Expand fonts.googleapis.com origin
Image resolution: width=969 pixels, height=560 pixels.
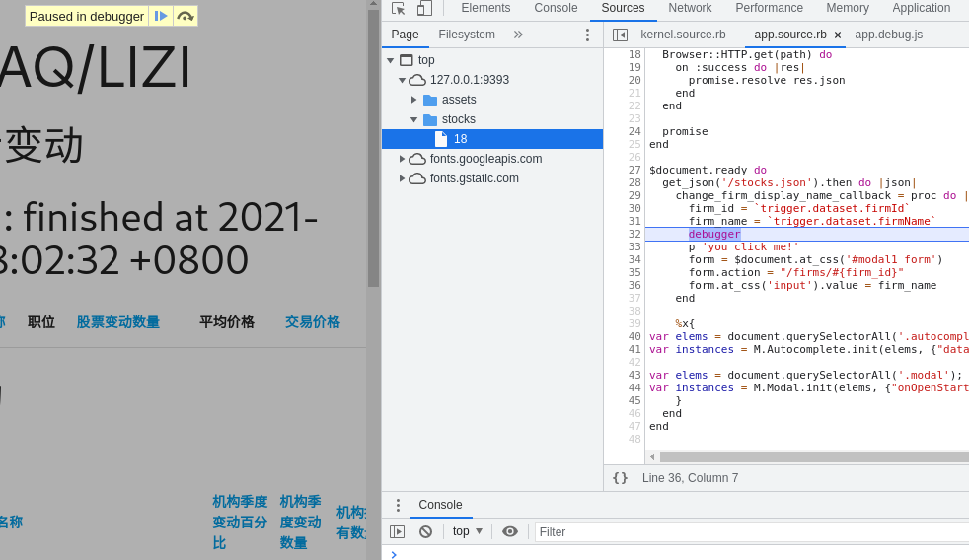[402, 160]
